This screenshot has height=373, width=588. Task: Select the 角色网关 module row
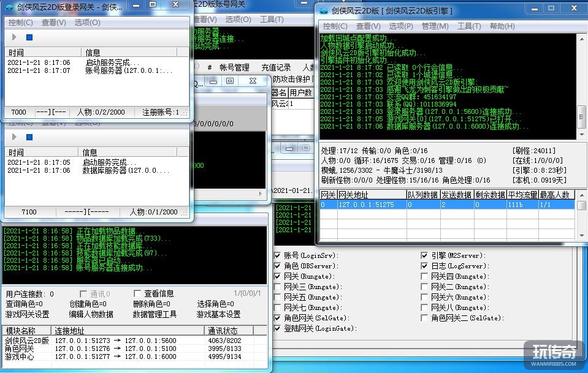(x=135, y=349)
